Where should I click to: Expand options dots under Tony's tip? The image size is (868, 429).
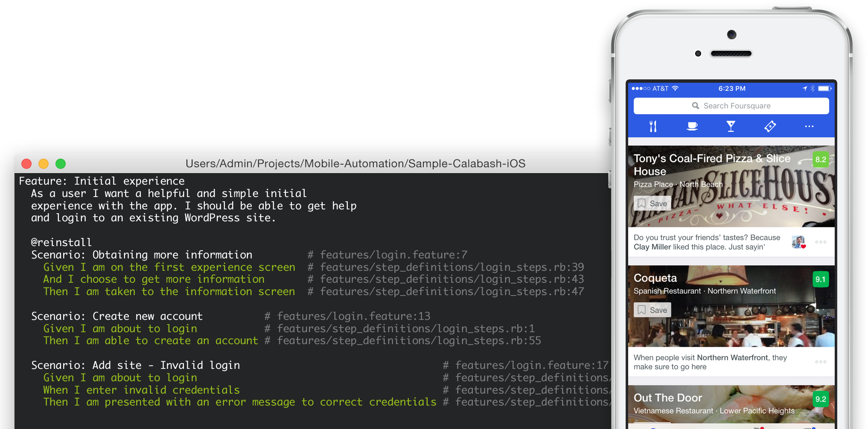[x=821, y=242]
